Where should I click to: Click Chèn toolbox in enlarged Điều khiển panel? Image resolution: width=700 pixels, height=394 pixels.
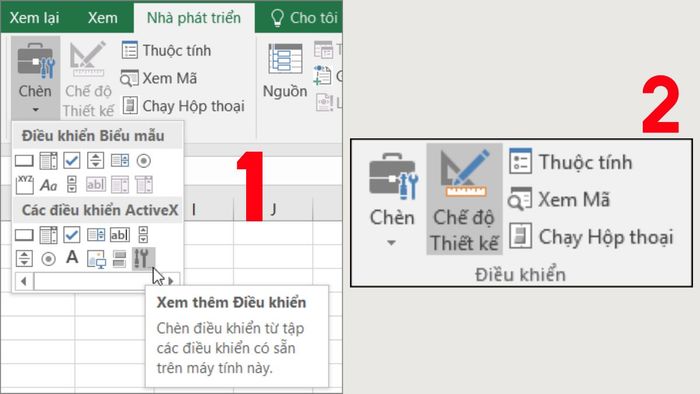[393, 176]
